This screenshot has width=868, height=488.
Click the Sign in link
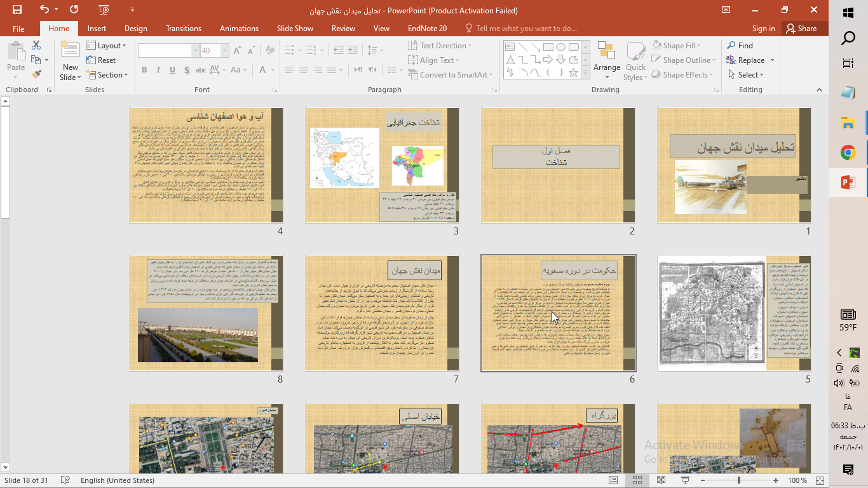[763, 29]
